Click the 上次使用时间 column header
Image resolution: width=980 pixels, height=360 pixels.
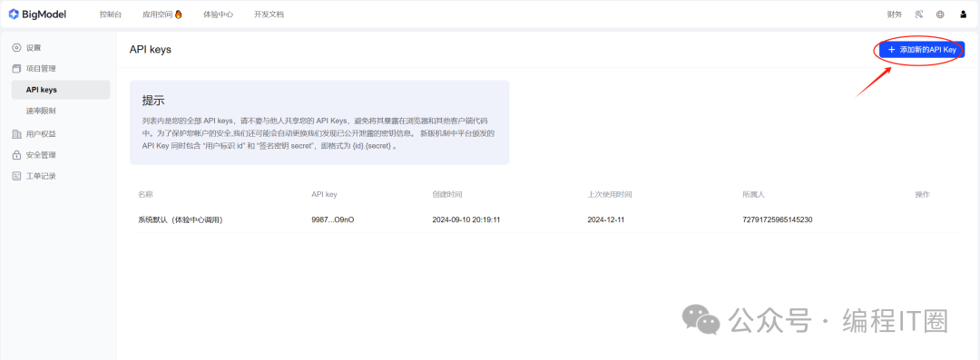(x=610, y=194)
